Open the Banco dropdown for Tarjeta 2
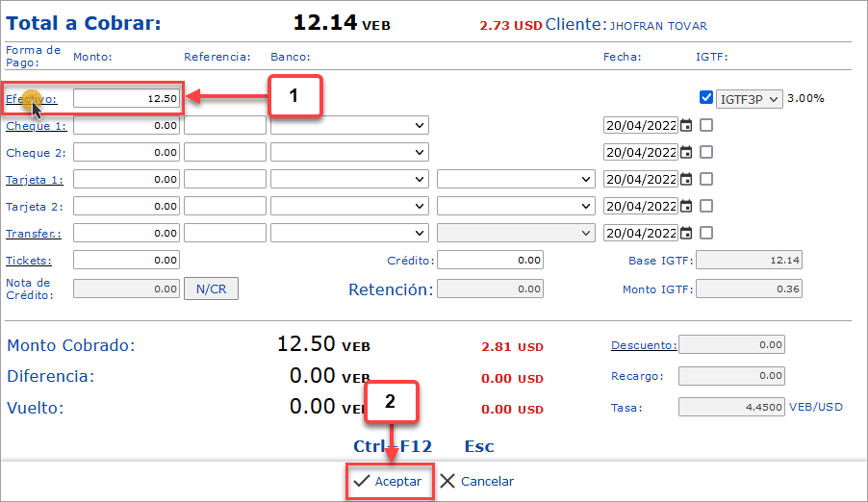The image size is (868, 502). coord(349,206)
